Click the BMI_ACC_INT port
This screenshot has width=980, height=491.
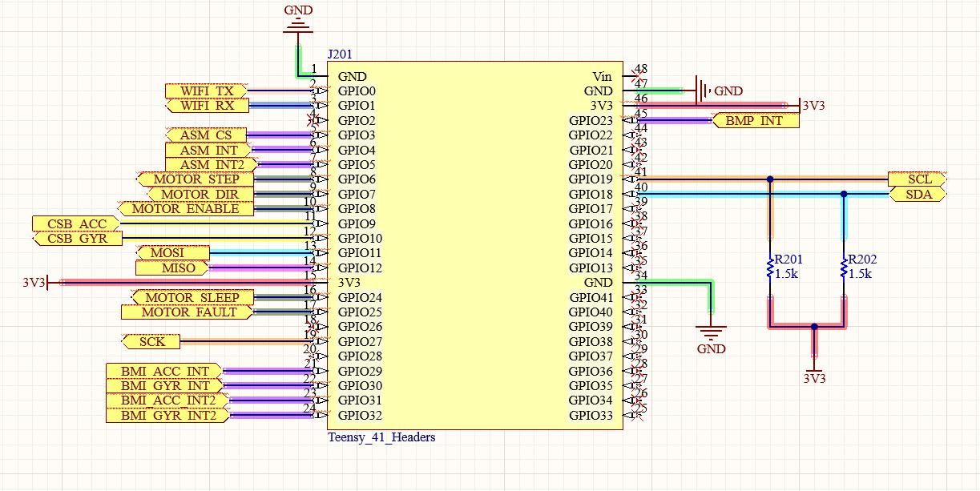164,371
